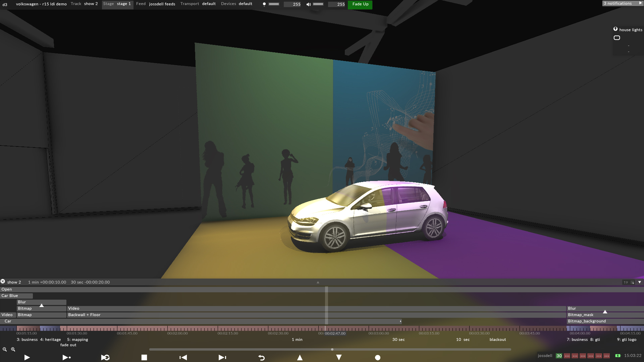Viewport: 644px width, 362px height.
Task: Click the down triangle transport icon
Action: coord(339,358)
